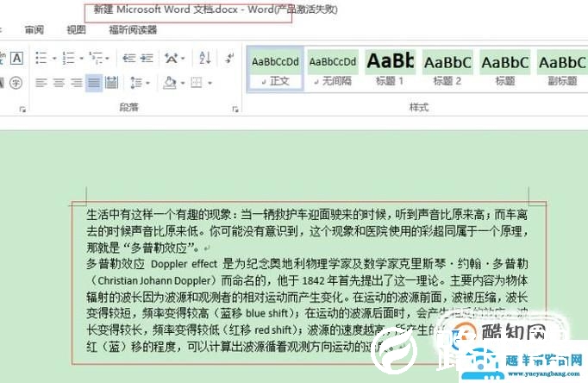
Task: Toggle show/hide paragraph marks
Action: pos(229,58)
